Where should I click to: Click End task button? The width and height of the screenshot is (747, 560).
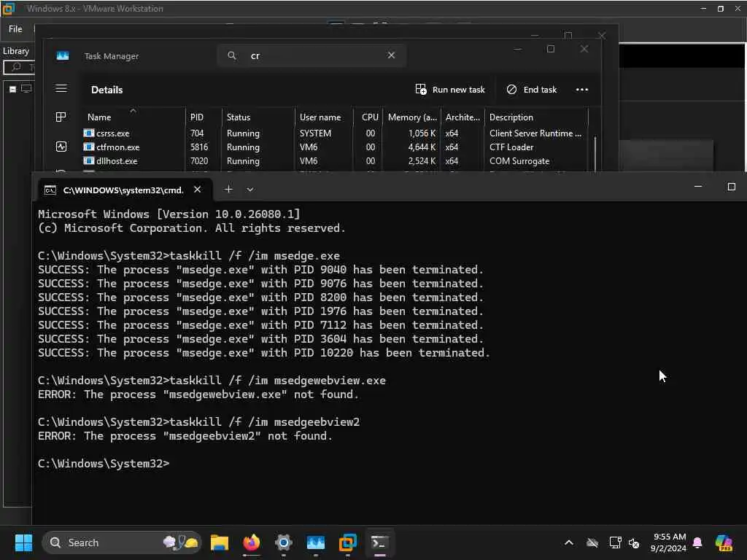[x=532, y=90]
